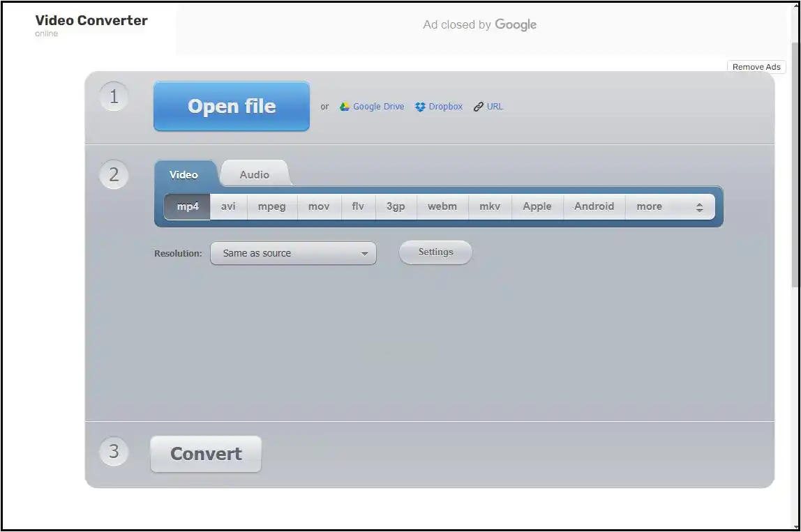Select the Android device preset
The width and height of the screenshot is (801, 532).
click(x=594, y=207)
